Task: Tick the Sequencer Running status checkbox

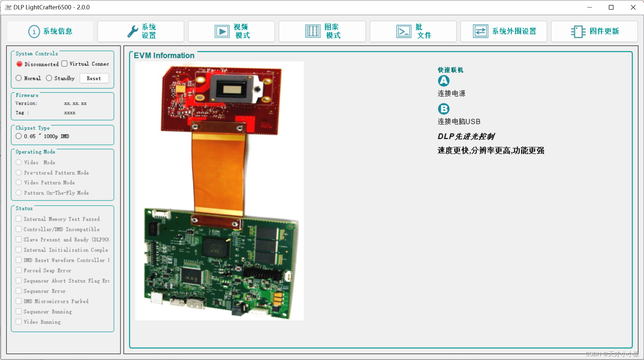Action: tap(19, 311)
